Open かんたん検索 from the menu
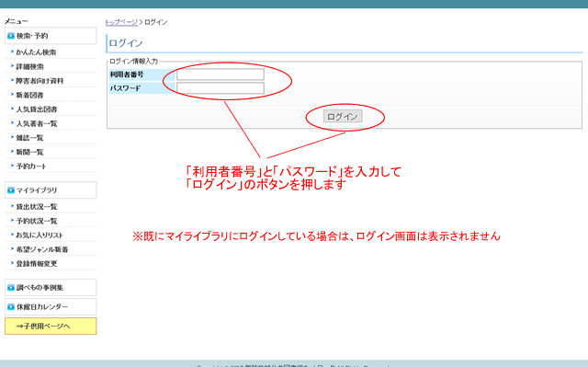This screenshot has height=367, width=588. (x=36, y=52)
